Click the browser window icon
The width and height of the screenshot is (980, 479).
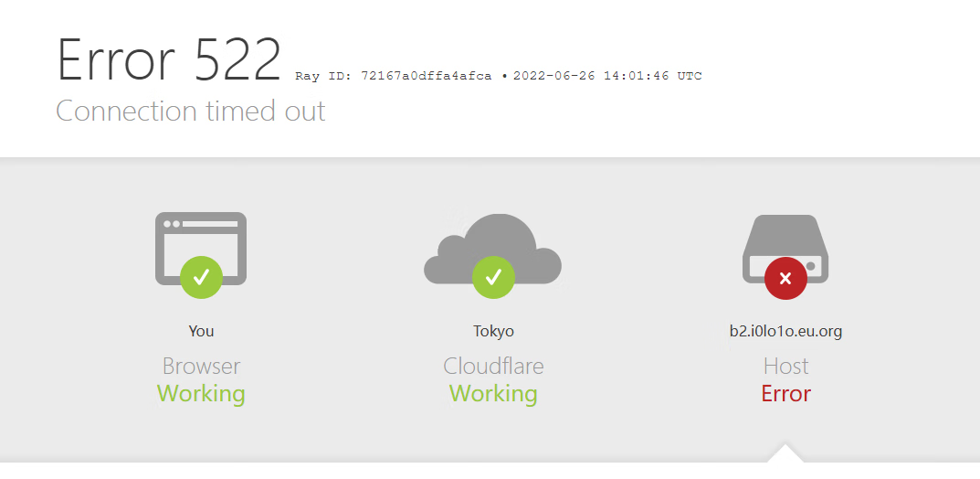click(201, 249)
